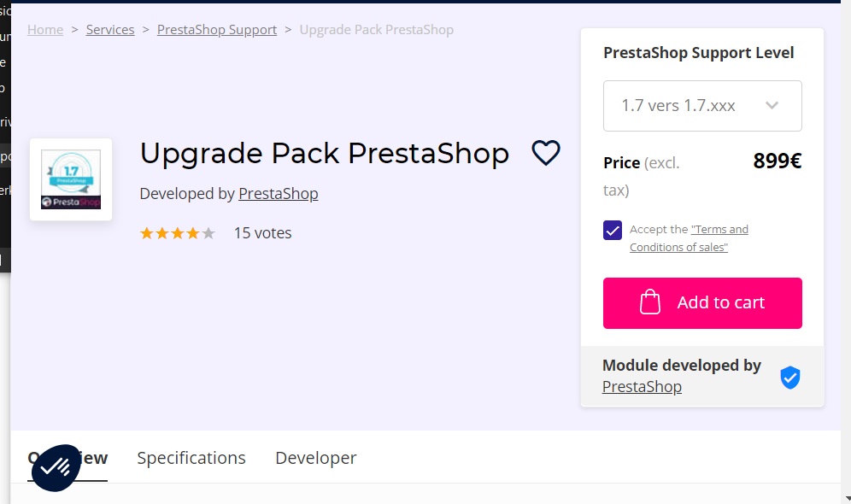The width and height of the screenshot is (851, 504).
Task: Click the blue verified shield badge
Action: [789, 377]
